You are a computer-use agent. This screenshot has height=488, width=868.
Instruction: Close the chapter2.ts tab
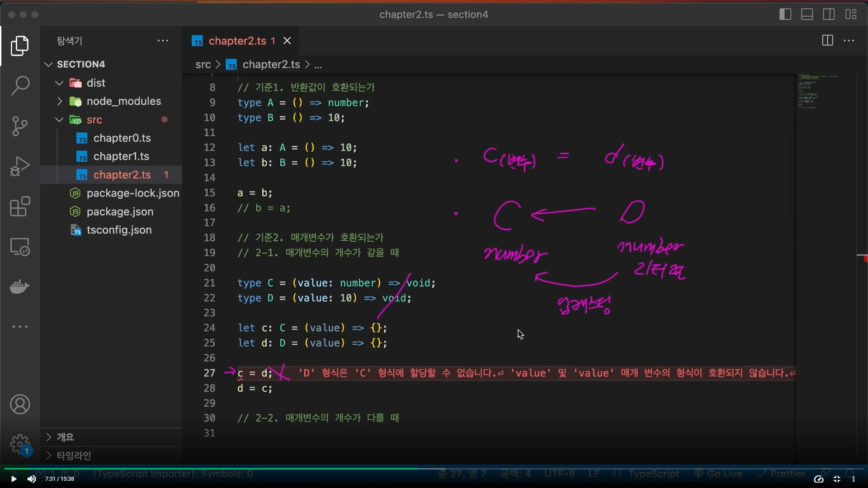287,41
